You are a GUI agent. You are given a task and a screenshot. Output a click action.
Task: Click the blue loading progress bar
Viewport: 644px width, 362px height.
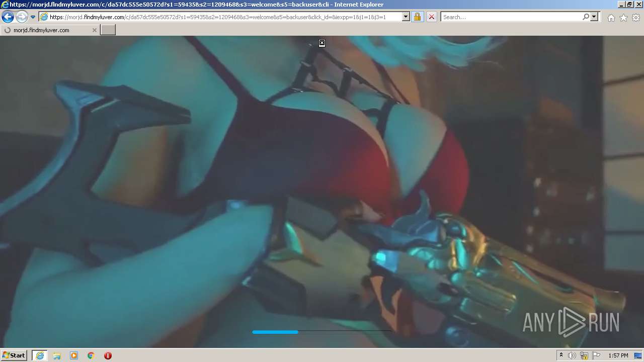click(275, 332)
